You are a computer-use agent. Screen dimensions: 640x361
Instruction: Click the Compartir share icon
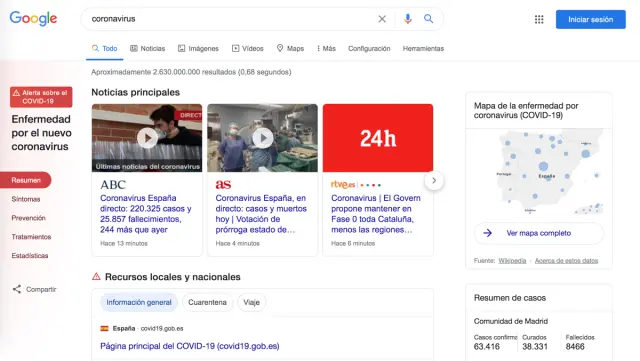click(x=17, y=289)
